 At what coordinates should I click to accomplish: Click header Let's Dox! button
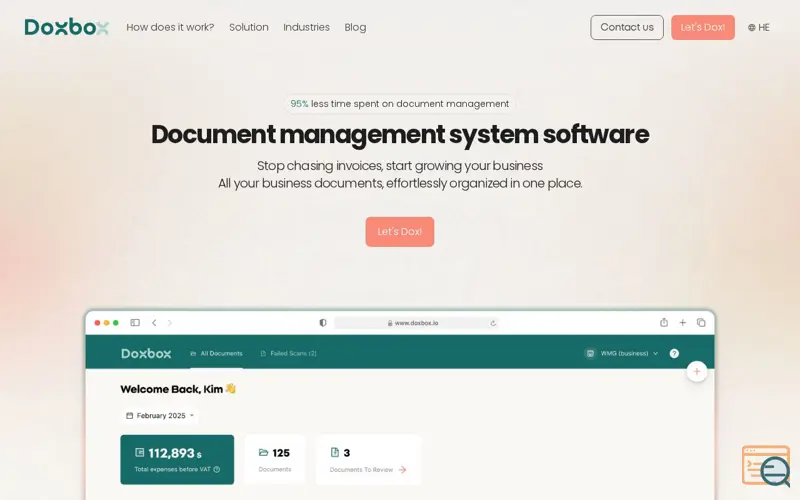703,28
